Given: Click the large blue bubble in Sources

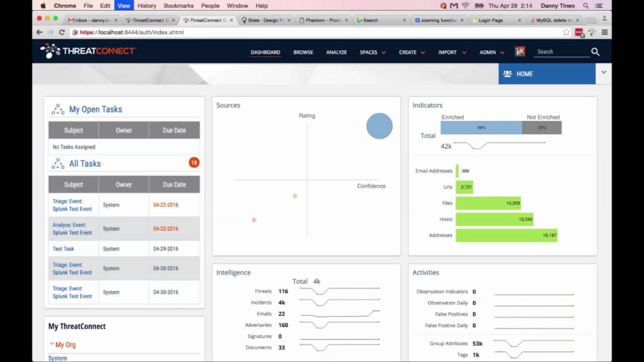Looking at the screenshot, I should (x=379, y=126).
